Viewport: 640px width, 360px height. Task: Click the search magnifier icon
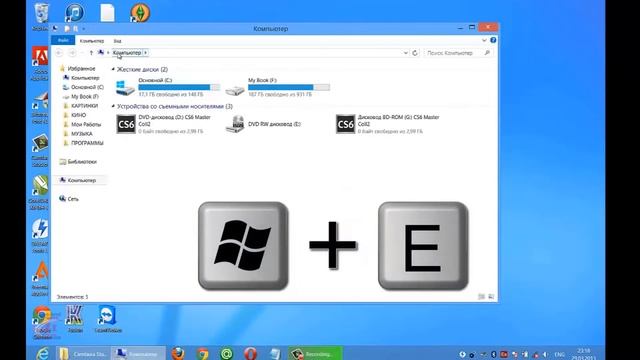487,53
